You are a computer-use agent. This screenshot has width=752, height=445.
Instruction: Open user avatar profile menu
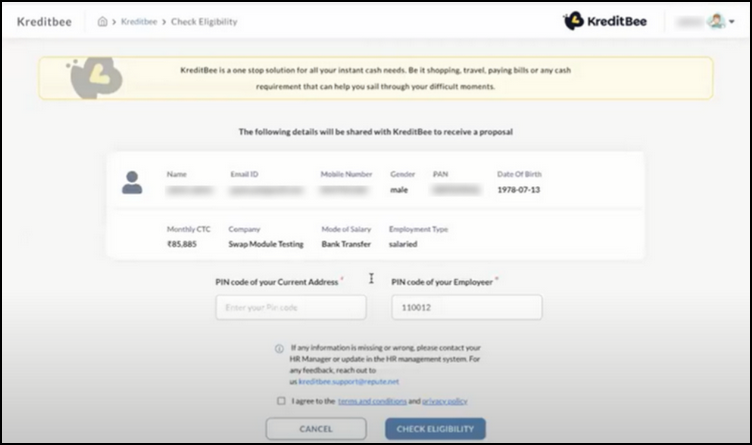[716, 22]
